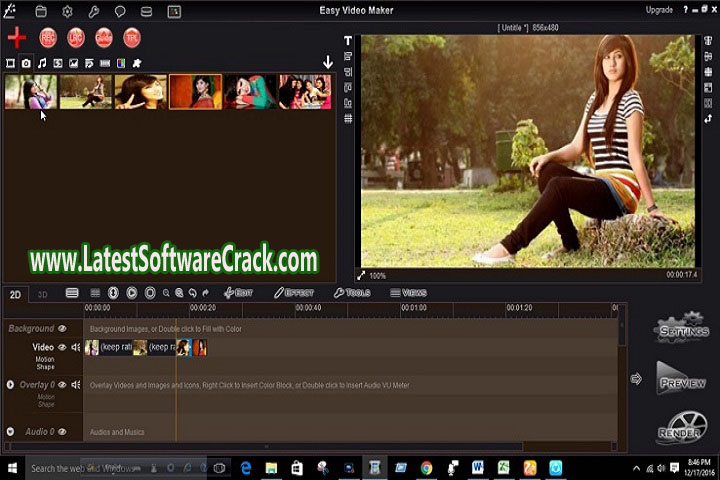
Task: Toggle visibility eye of Background track
Action: coord(62,328)
